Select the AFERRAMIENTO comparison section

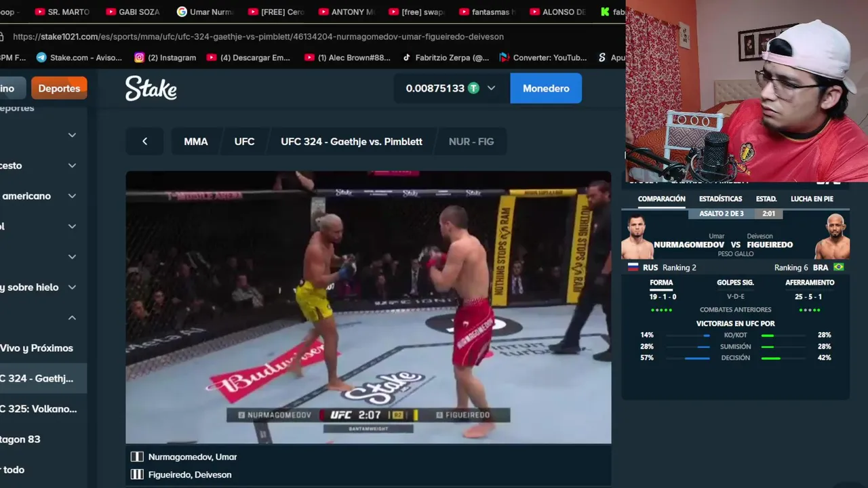pos(810,283)
